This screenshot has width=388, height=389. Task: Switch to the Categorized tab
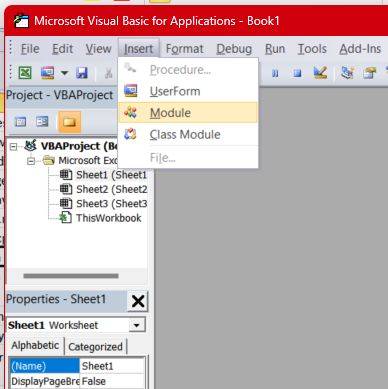tap(95, 347)
